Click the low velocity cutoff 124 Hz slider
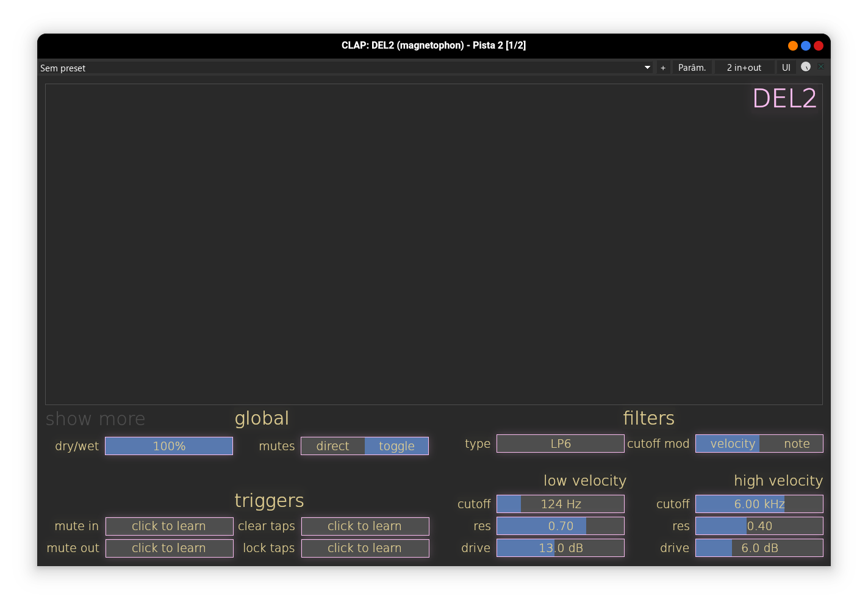This screenshot has height=607, width=868. (560, 504)
